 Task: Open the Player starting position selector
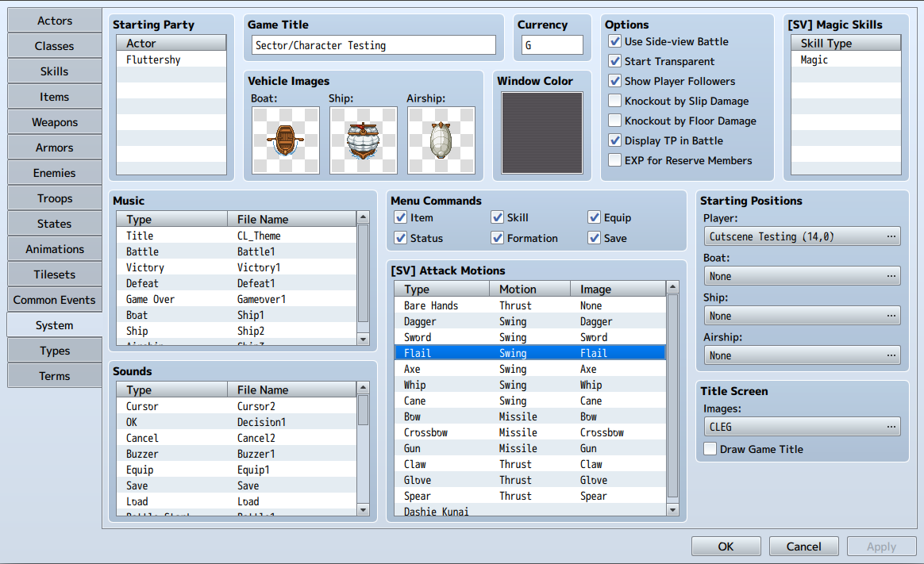[x=892, y=236]
